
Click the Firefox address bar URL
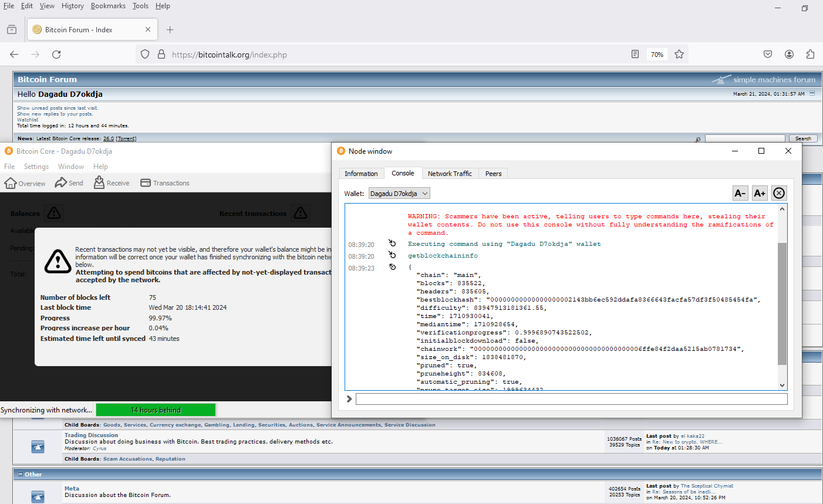coord(230,55)
